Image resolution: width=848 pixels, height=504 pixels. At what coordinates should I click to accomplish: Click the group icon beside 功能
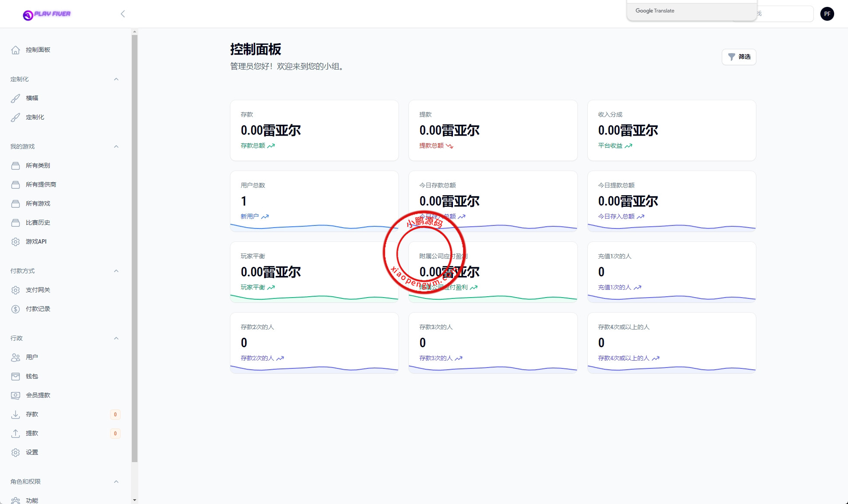[16, 501]
